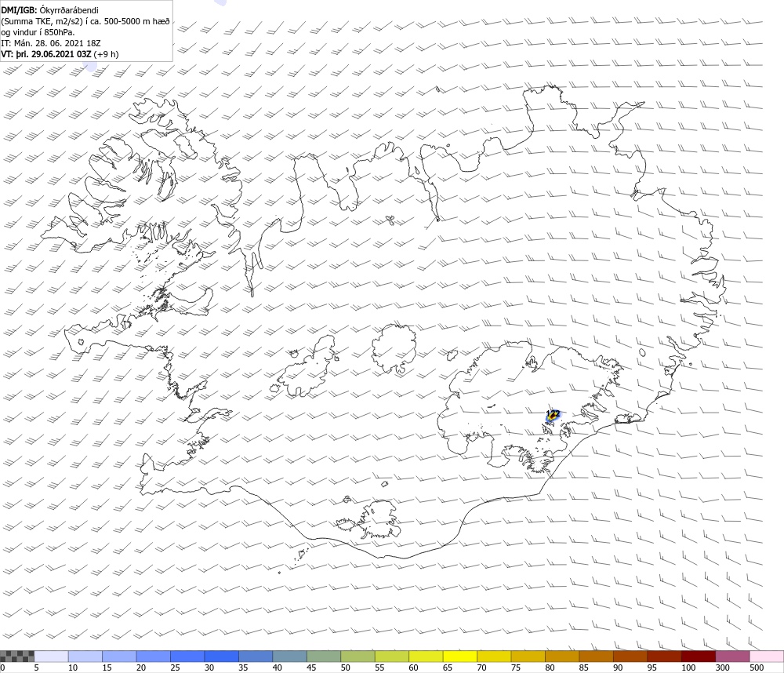784x673 pixels.
Task: Click the '50' legend scale label
Action: tap(345, 668)
